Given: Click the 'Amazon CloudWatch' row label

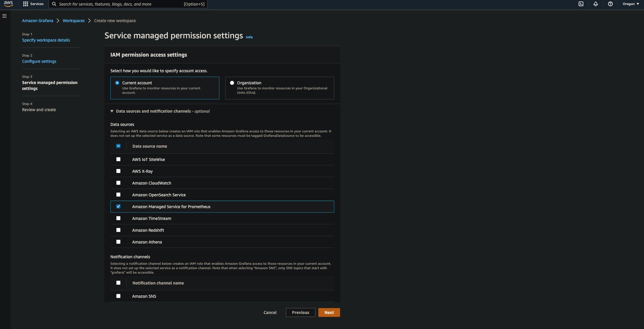Looking at the screenshot, I should (x=152, y=183).
